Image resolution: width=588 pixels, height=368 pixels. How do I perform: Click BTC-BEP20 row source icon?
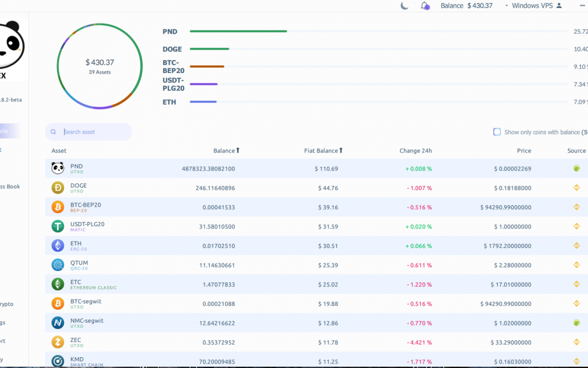[x=577, y=207]
